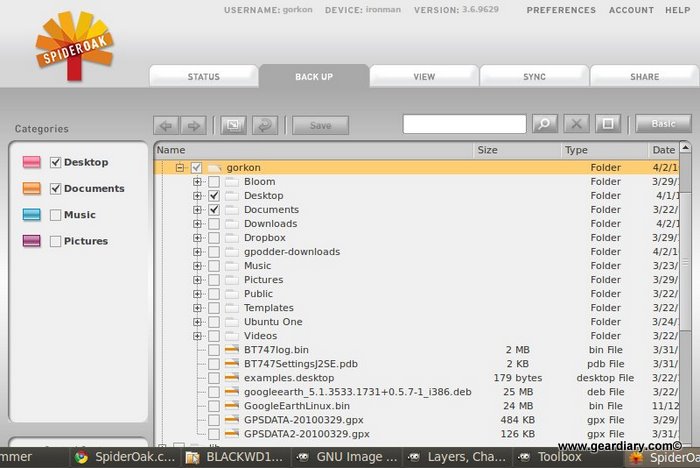The height and width of the screenshot is (468, 700).
Task: Click the BT747SettingsJ2SE.pdb file icon
Action: (232, 364)
